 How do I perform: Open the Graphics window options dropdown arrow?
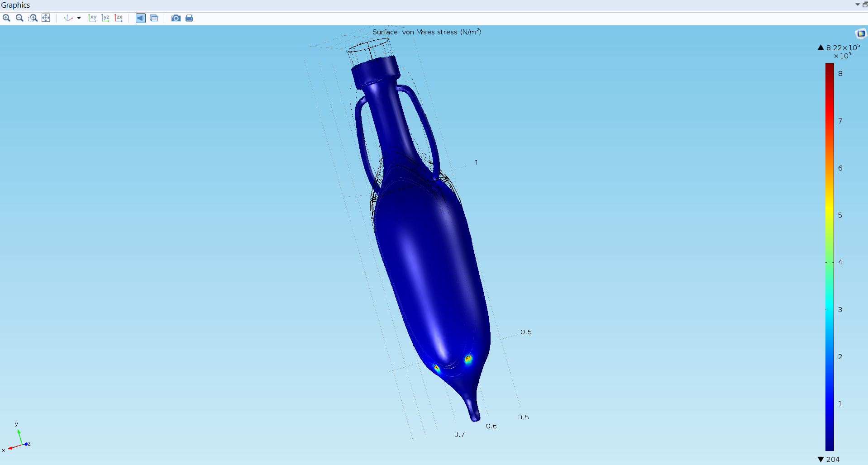[x=857, y=5]
